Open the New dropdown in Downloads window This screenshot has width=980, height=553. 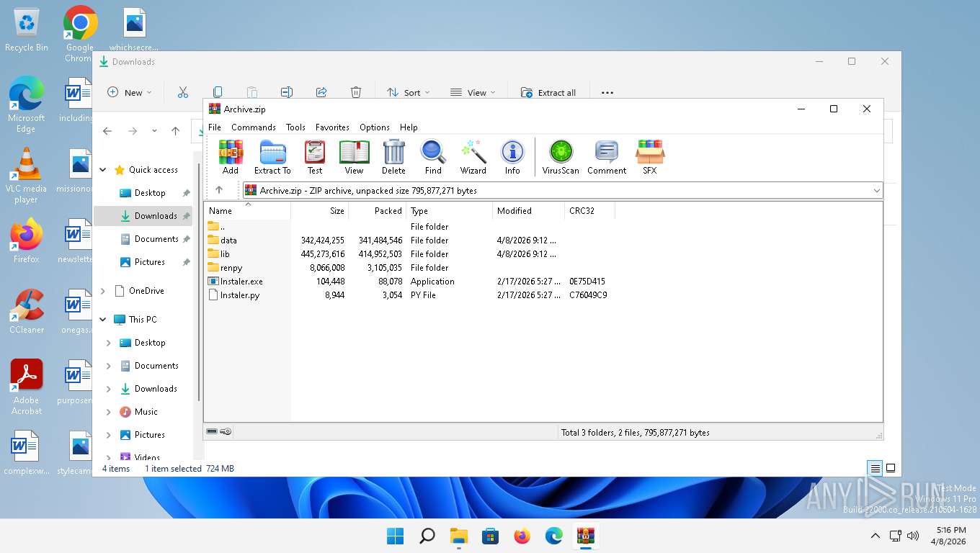coord(130,92)
